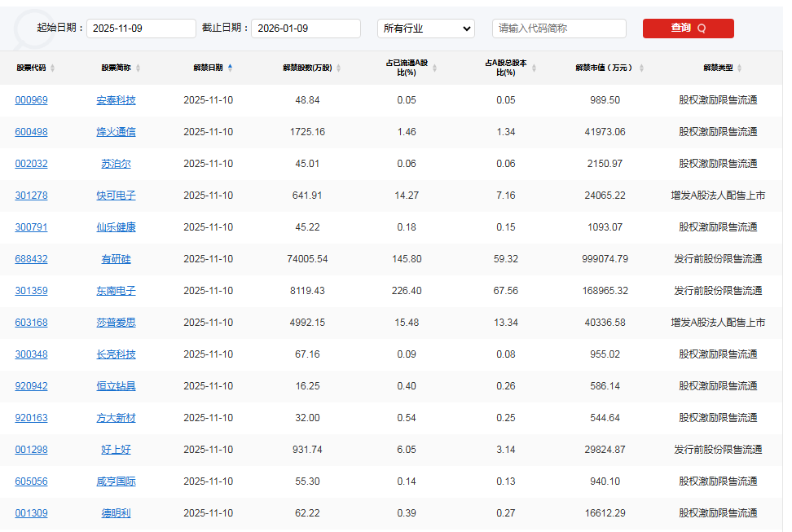Open the 安泰科技 stock page

[x=117, y=99]
